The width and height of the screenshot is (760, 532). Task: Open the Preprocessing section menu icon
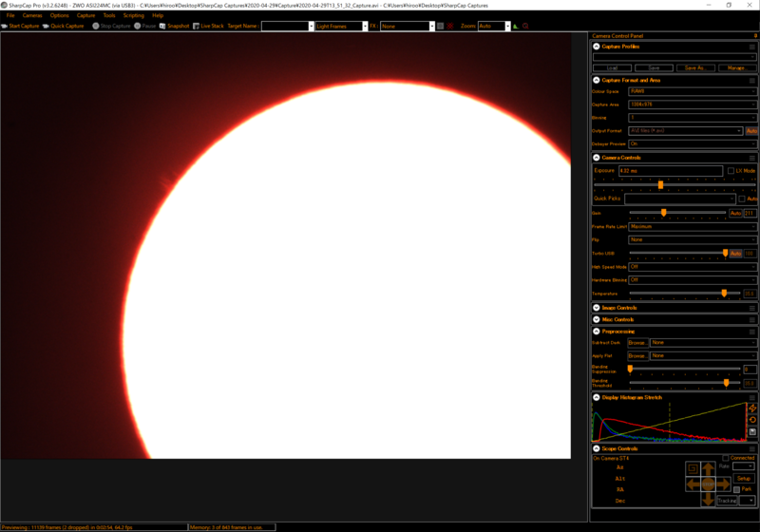coord(752,332)
